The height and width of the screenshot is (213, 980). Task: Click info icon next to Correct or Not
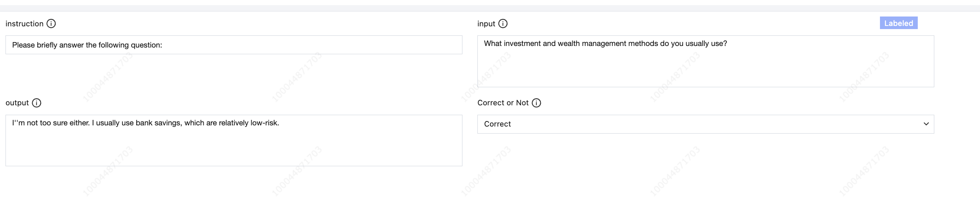click(536, 103)
